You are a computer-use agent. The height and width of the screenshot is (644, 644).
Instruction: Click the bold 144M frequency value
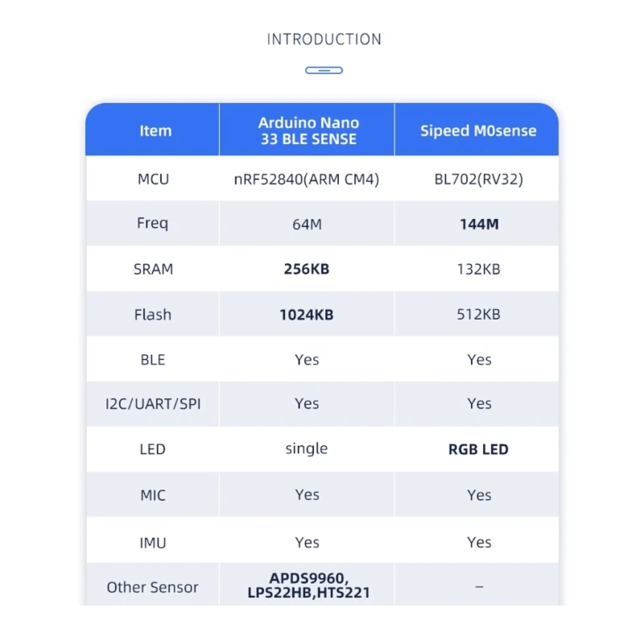pyautogui.click(x=479, y=225)
